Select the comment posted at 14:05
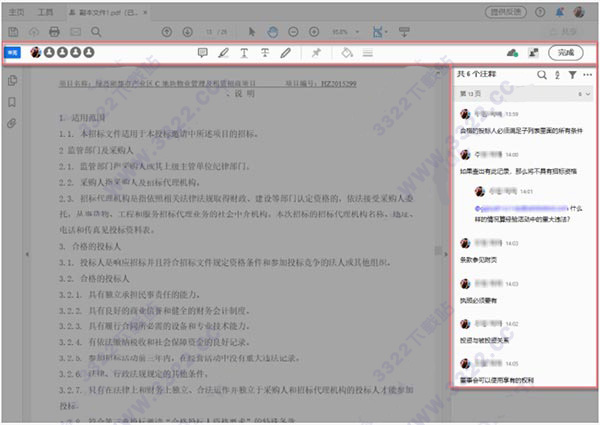Image resolution: width=600 pixels, height=425 pixels. click(x=523, y=371)
